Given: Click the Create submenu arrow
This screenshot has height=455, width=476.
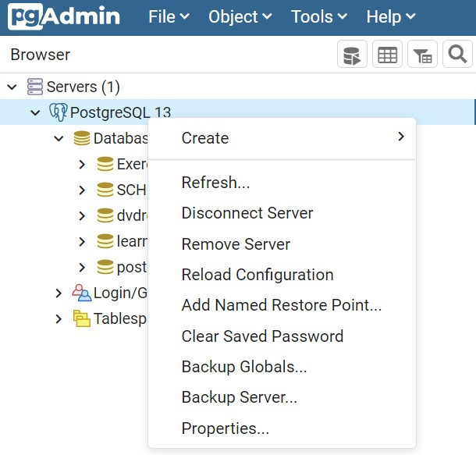Looking at the screenshot, I should pos(401,137).
